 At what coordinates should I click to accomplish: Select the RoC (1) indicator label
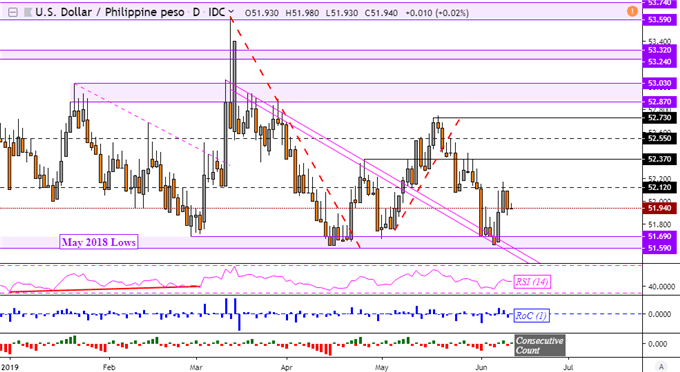532,315
